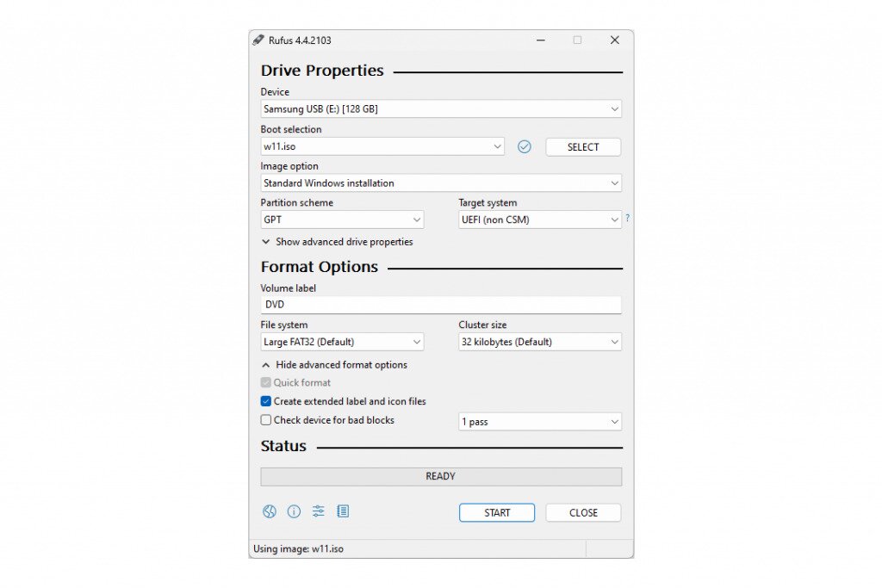Open the About info icon
Image resolution: width=882 pixels, height=588 pixels.
[294, 511]
